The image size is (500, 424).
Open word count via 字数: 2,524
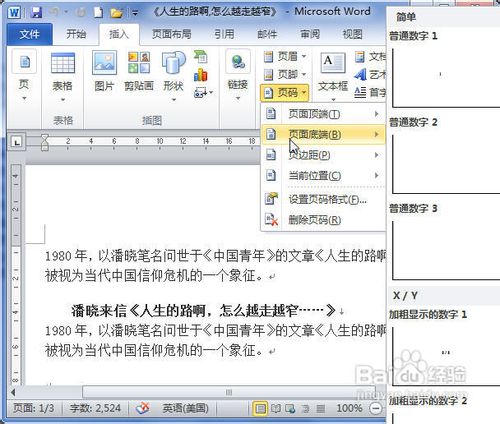95,408
